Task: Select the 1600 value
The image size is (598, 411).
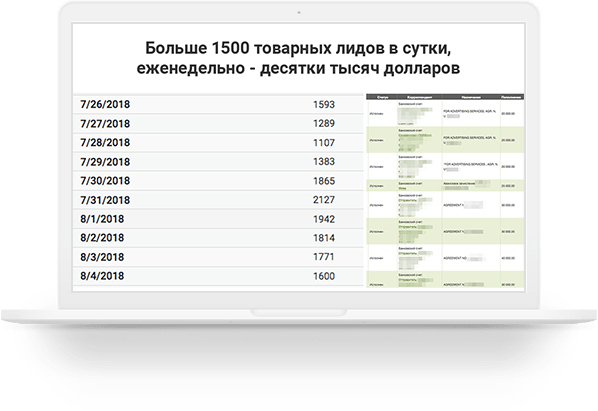Action: (324, 276)
